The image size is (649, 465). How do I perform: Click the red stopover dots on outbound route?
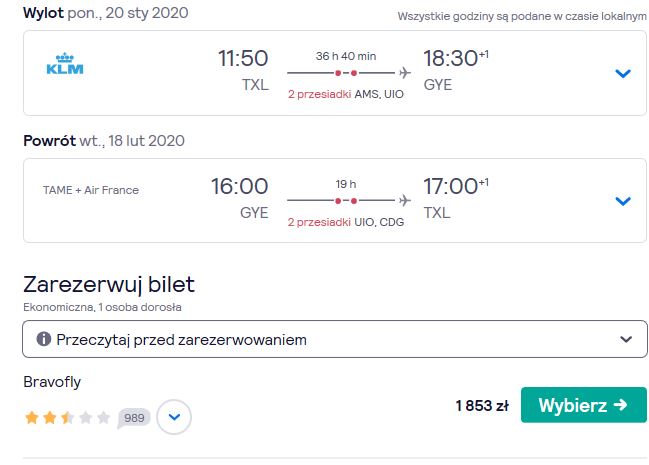346,73
